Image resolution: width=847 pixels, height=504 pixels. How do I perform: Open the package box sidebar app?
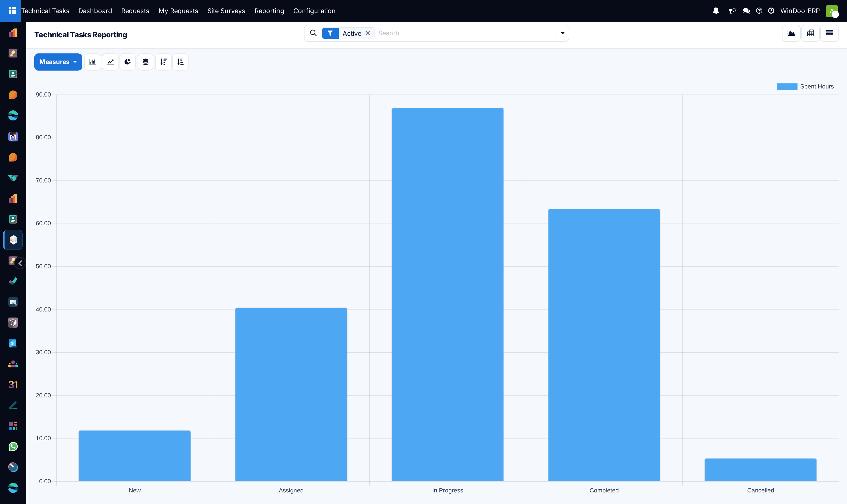coord(13,323)
